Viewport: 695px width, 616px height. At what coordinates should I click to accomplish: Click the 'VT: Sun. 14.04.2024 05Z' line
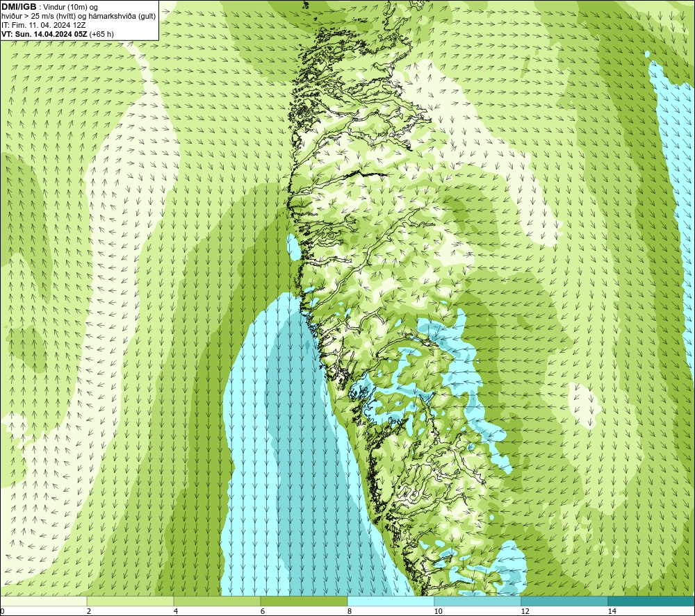(x=44, y=34)
